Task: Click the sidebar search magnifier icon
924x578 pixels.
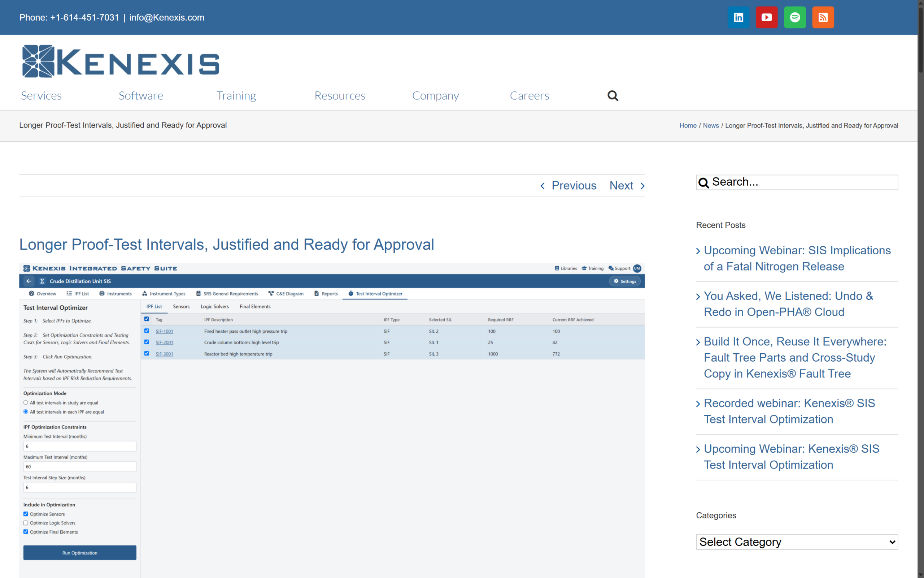Action: 704,183
